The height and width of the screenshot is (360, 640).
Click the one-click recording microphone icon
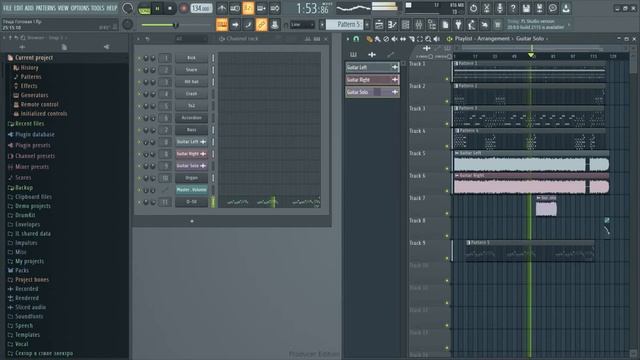point(500,8)
